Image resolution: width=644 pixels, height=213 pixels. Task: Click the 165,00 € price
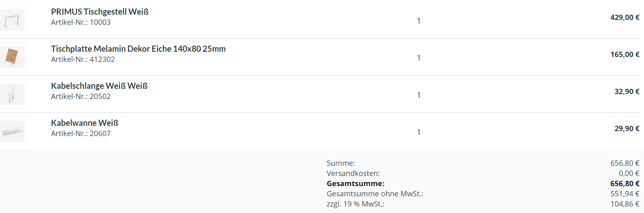(625, 55)
